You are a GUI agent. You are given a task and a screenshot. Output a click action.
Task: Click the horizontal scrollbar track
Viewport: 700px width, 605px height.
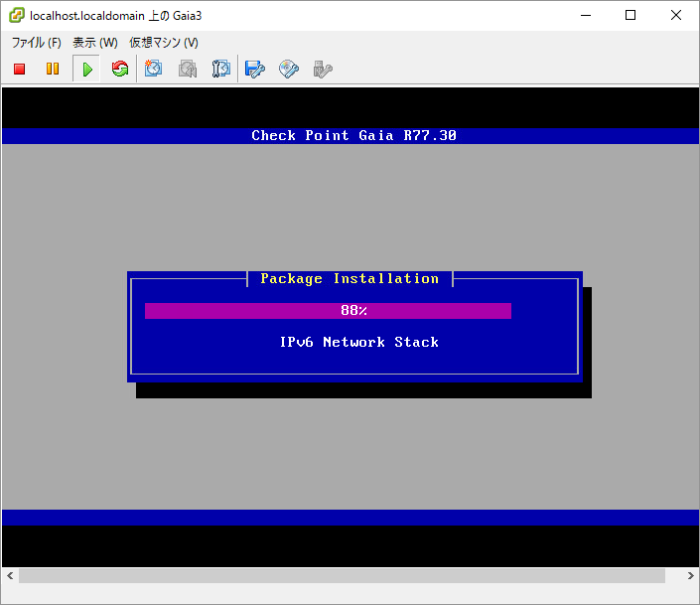[x=342, y=575]
